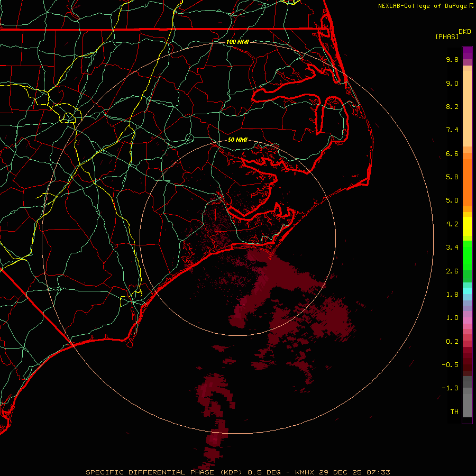Pick the cyan segment of the color bar
This screenshot has width=476, height=476.
tap(467, 291)
